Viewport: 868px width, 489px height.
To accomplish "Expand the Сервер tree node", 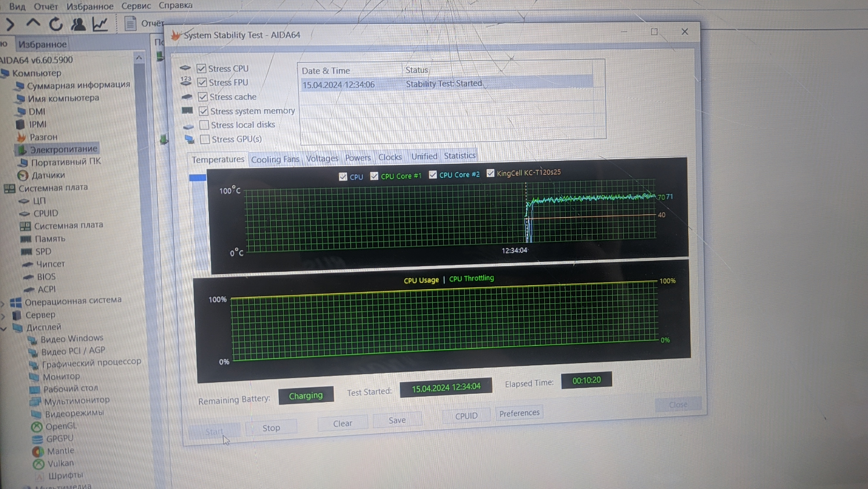I will pyautogui.click(x=3, y=316).
